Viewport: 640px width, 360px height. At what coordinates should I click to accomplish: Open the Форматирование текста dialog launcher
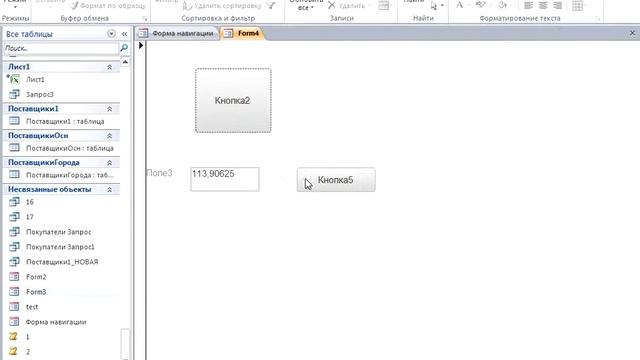coord(598,19)
